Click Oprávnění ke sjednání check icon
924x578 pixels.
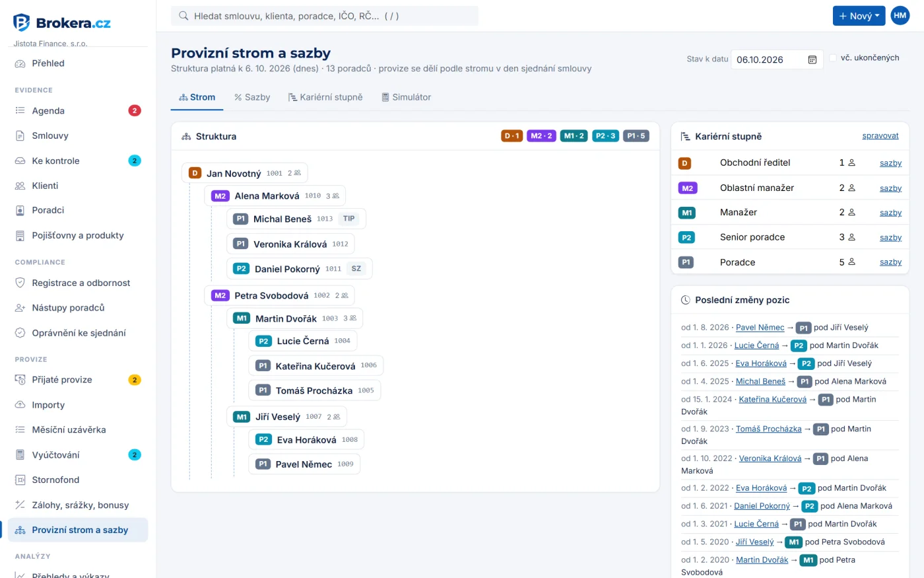pos(20,333)
